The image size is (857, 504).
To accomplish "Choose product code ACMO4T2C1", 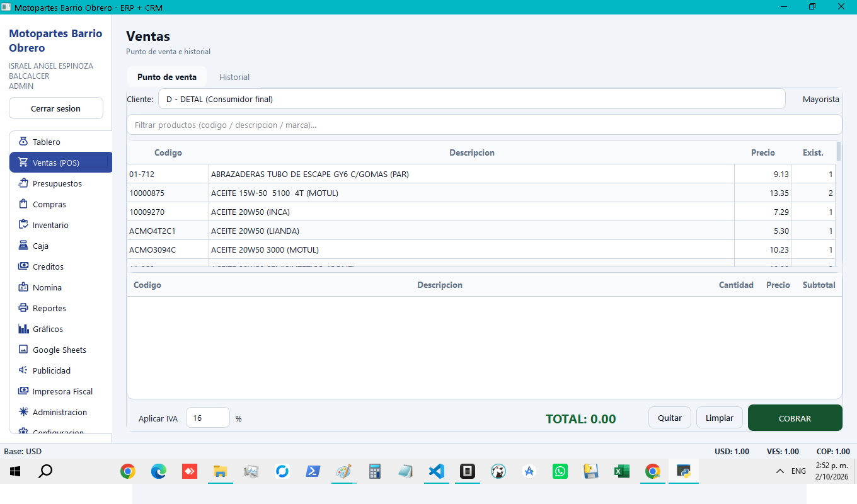I will (481, 231).
